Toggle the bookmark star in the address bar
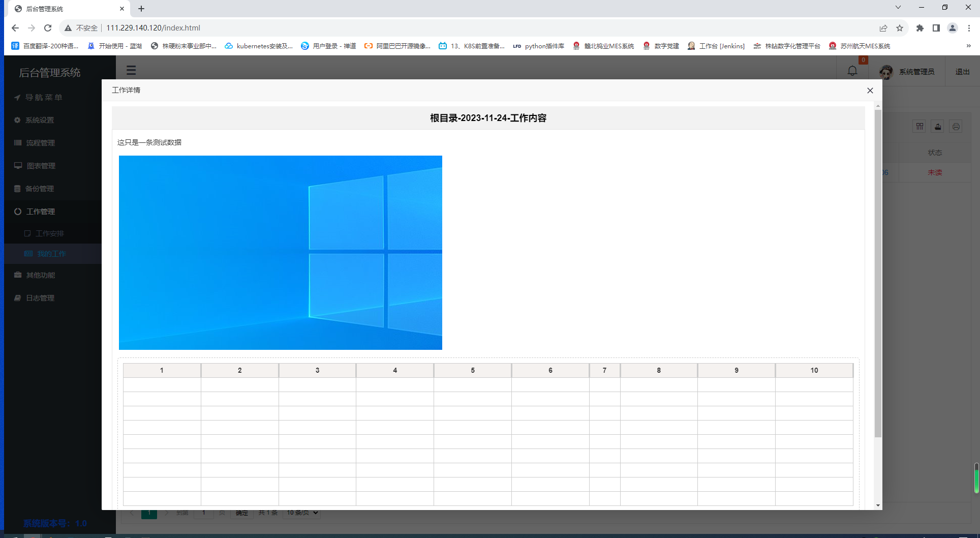The image size is (980, 538). point(900,28)
